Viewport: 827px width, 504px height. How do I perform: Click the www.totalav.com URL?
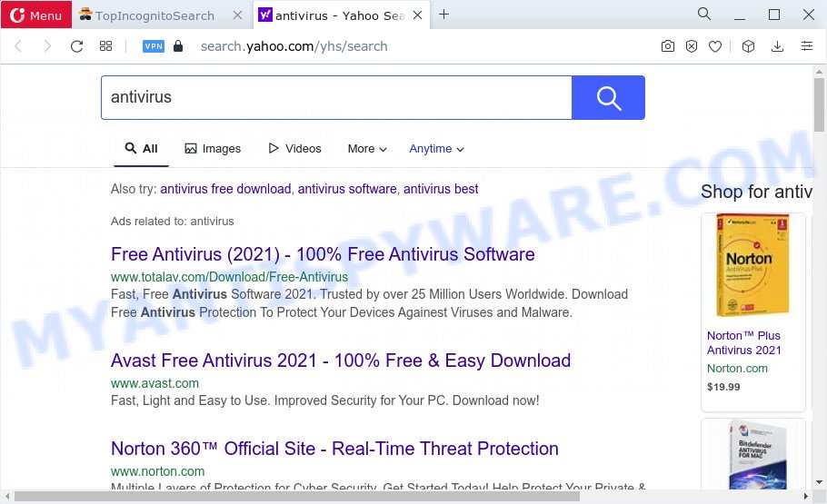pos(229,277)
